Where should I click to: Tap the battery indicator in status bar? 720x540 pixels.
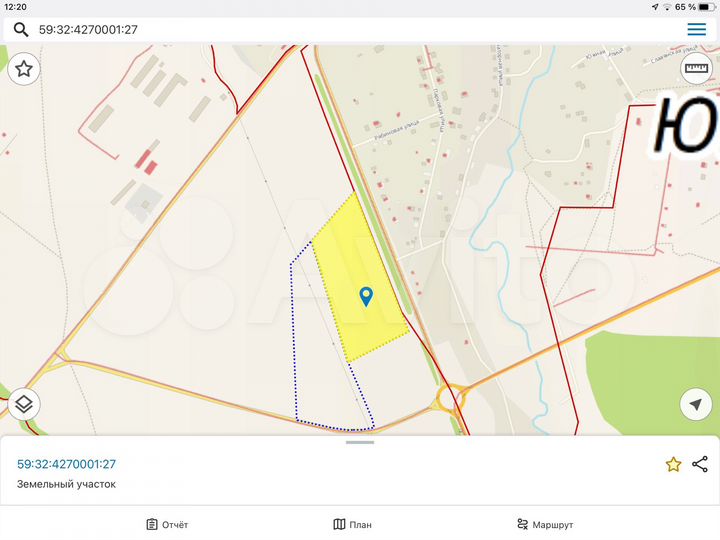[708, 7]
